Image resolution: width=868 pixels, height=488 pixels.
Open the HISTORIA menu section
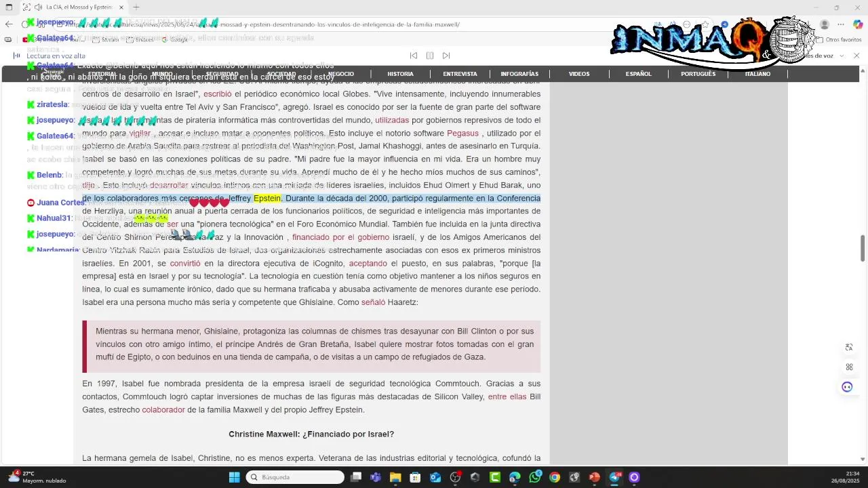[400, 74]
